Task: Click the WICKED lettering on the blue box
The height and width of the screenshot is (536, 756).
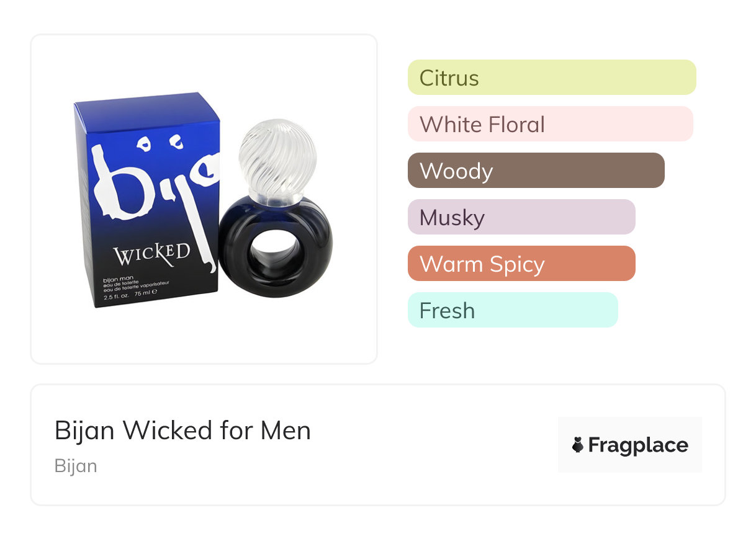Action: pos(152,254)
